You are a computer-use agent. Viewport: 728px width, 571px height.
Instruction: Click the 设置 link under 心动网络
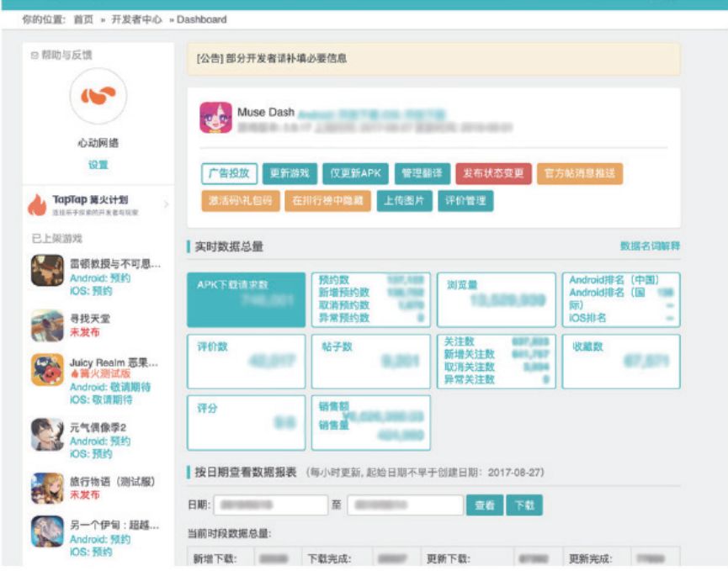[x=98, y=165]
